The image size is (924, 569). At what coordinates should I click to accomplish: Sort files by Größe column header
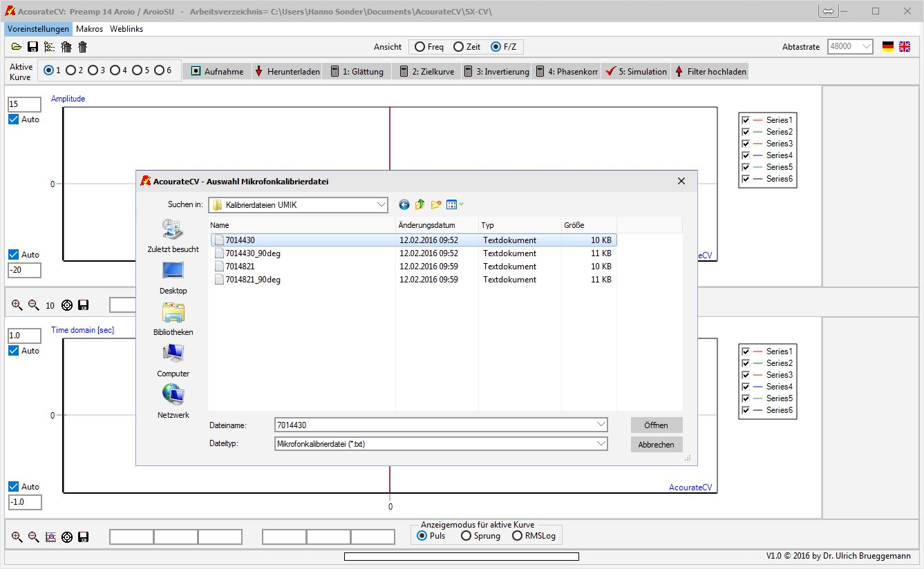tap(589, 225)
